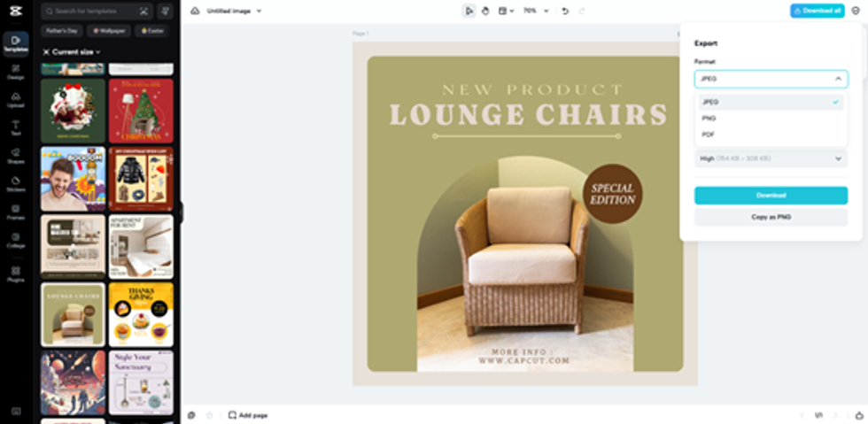Viewport: 868px width, 424px height.
Task: Select PNG format option
Action: coord(709,118)
